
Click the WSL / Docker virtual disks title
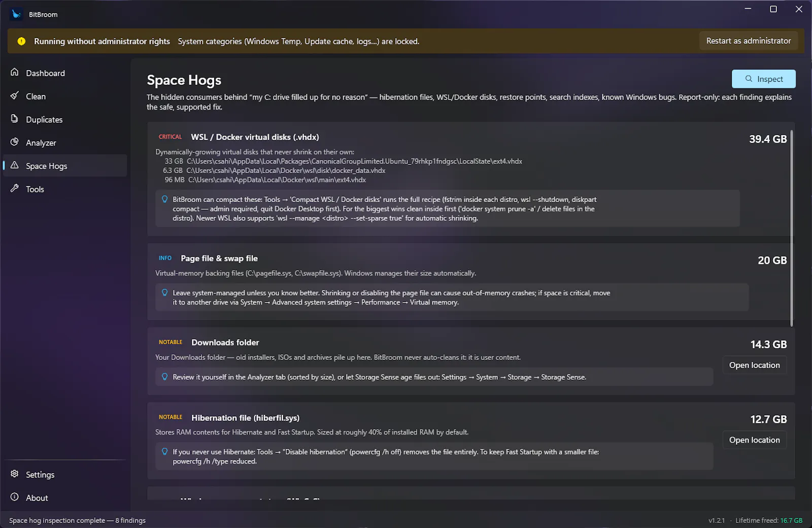pos(255,137)
